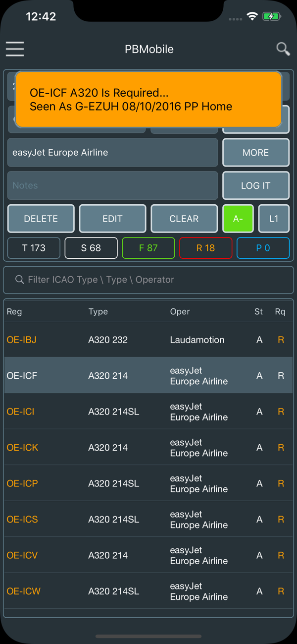Image resolution: width=297 pixels, height=644 pixels.
Task: Select the T 173 total filter
Action: pos(34,248)
